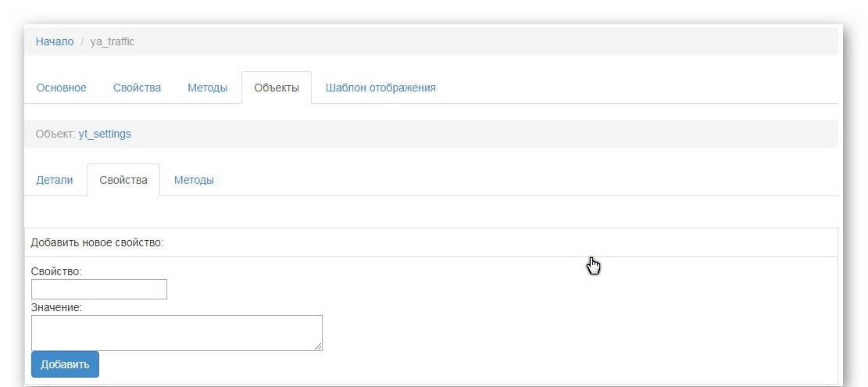Click the ya_traffic breadcrumb item
Viewport: 868px width, 387px height.
[113, 41]
